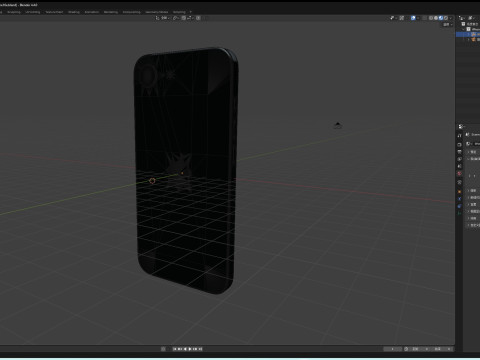Play animation in reverse
Viewport: 480px width, 360px height.
tap(185, 349)
